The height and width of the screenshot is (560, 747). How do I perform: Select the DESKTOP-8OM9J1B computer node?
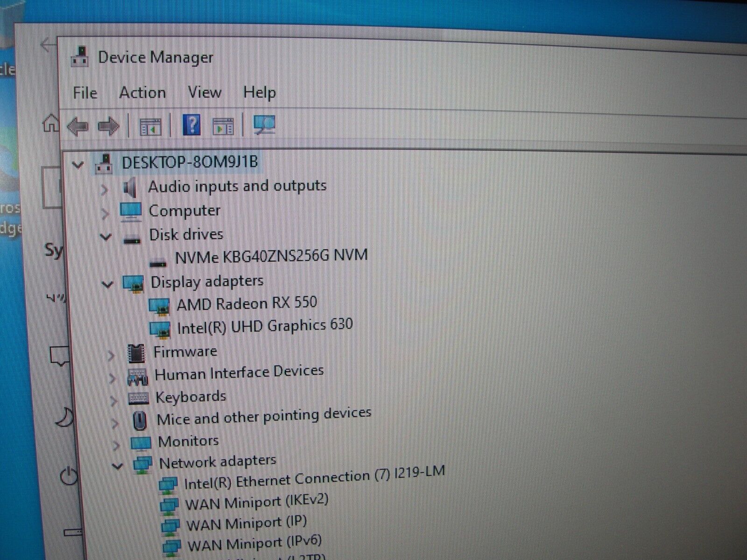click(x=190, y=162)
